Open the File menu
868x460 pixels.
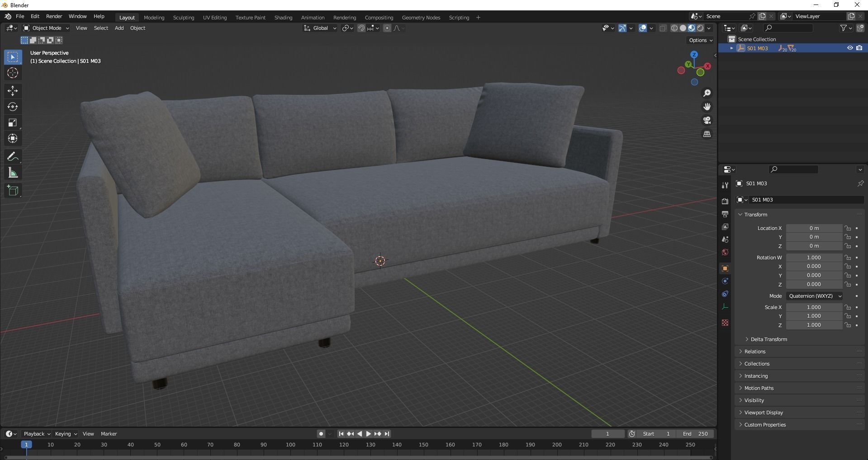pyautogui.click(x=20, y=16)
